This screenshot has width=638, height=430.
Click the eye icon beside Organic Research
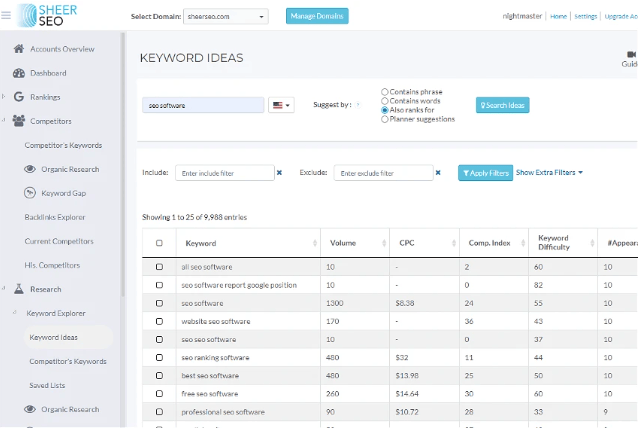31,169
